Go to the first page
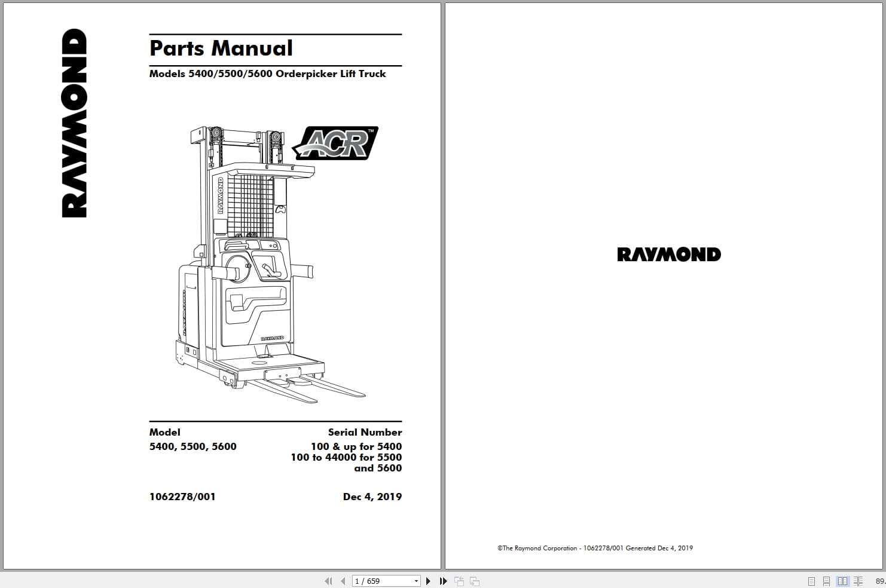 pos(328,581)
